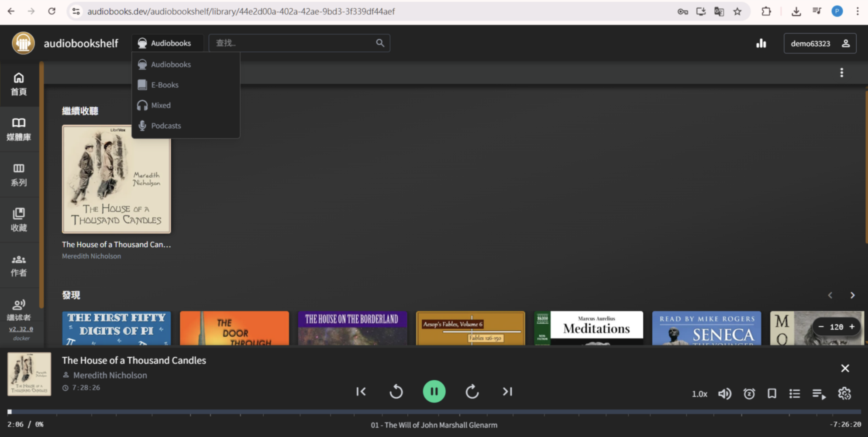Image resolution: width=868 pixels, height=437 pixels.
Task: Pause the audiobook playback
Action: pos(434,392)
